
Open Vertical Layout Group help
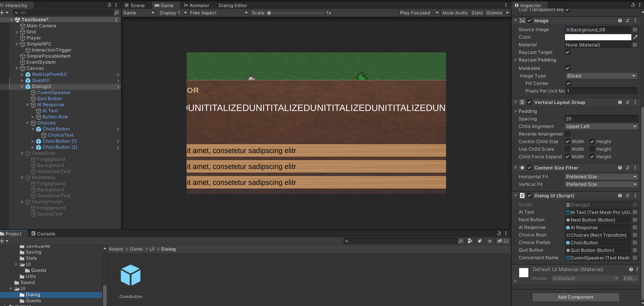pos(620,102)
